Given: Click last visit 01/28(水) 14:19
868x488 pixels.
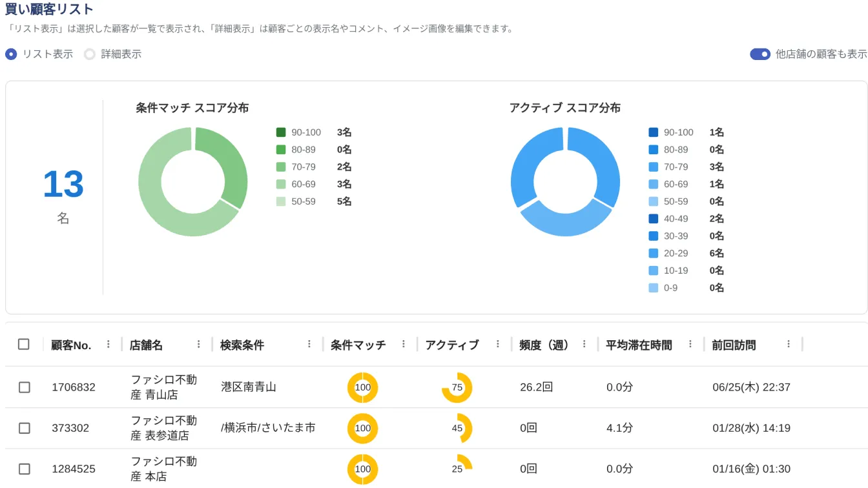Looking at the screenshot, I should [x=751, y=428].
